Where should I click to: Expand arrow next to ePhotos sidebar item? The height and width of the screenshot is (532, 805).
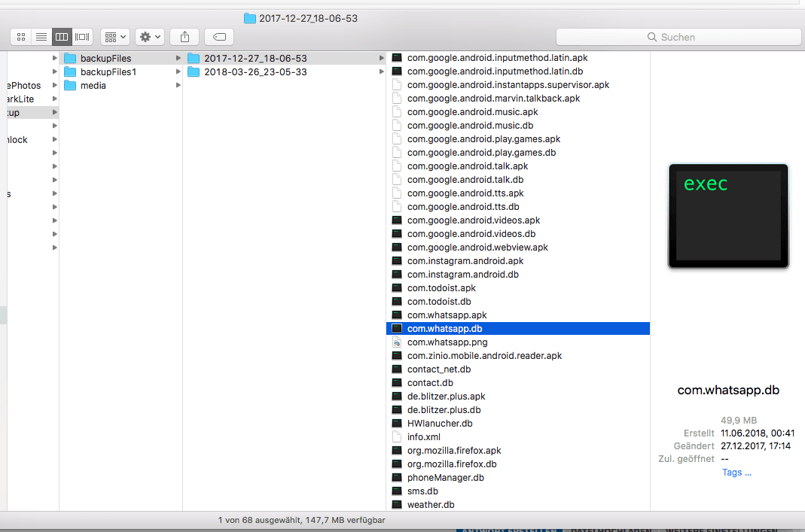pyautogui.click(x=54, y=85)
